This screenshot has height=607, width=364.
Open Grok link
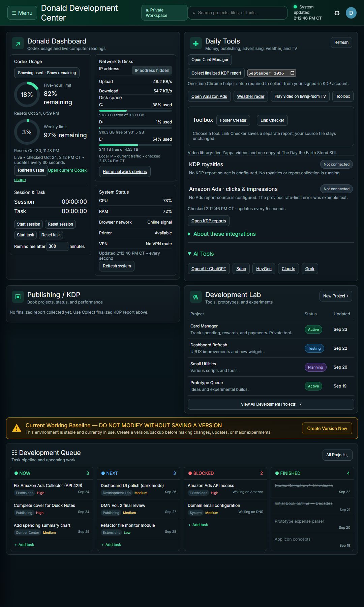[x=310, y=268]
